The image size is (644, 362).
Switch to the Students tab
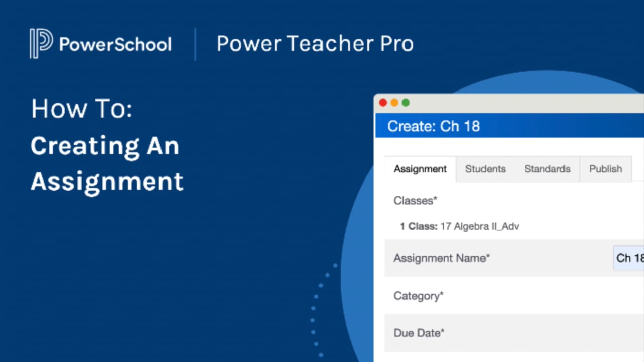pos(485,169)
